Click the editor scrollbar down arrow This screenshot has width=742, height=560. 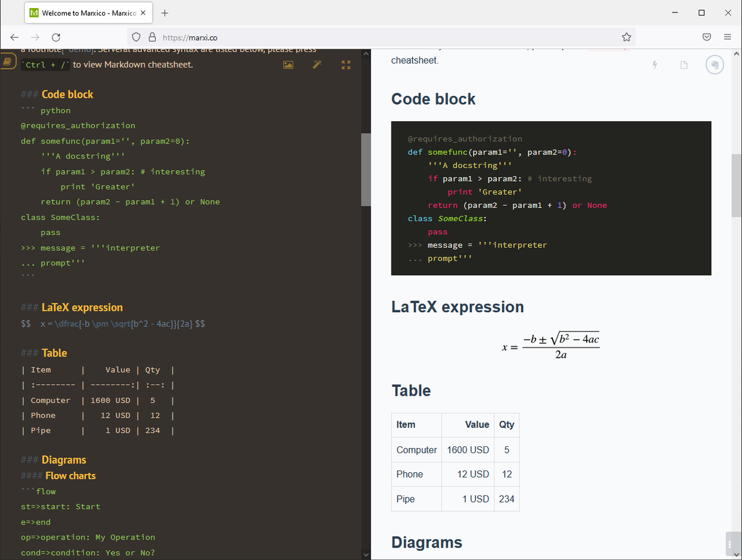365,554
